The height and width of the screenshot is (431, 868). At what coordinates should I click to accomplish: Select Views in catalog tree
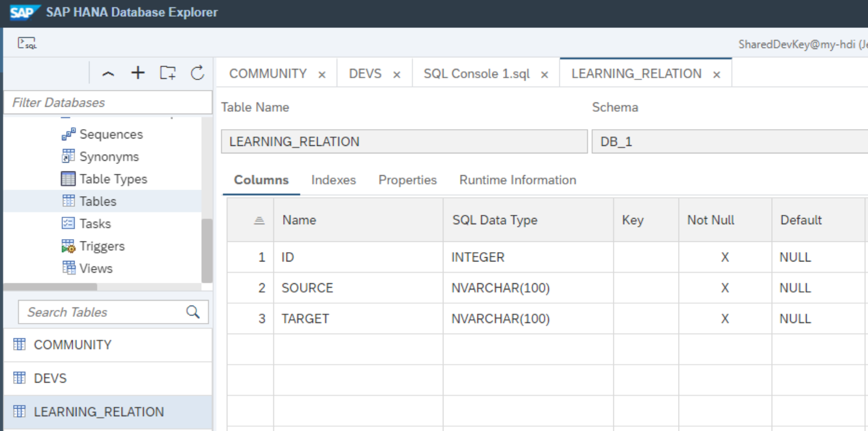(96, 268)
